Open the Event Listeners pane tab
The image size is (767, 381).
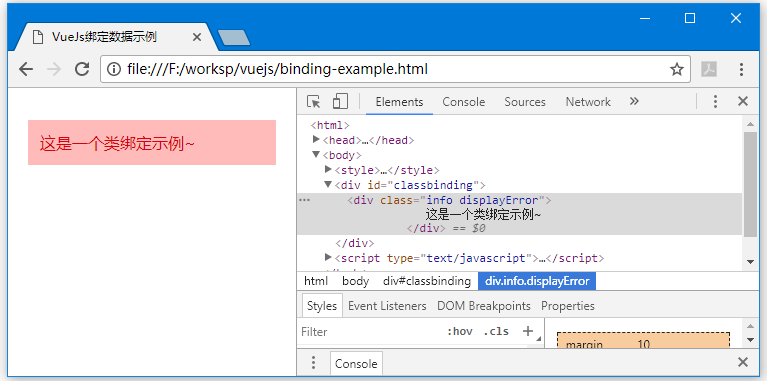click(x=387, y=306)
